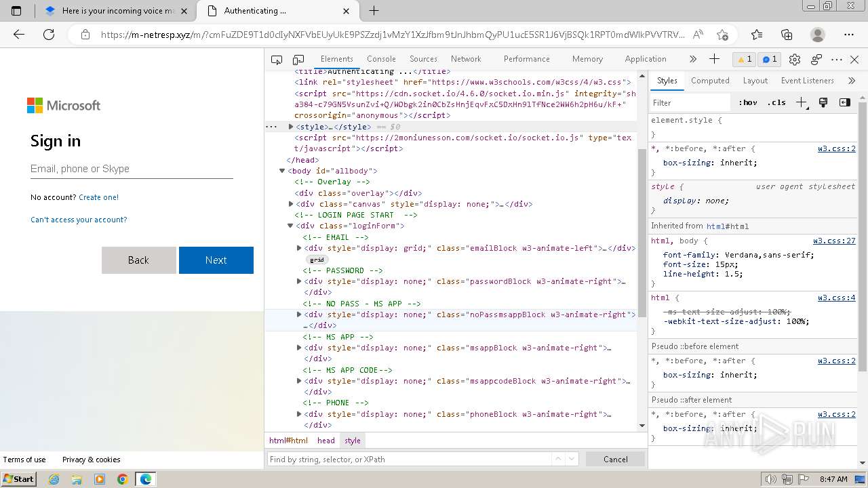This screenshot has width=868, height=488.
Task: Open the Sources tab
Action: [x=423, y=59]
